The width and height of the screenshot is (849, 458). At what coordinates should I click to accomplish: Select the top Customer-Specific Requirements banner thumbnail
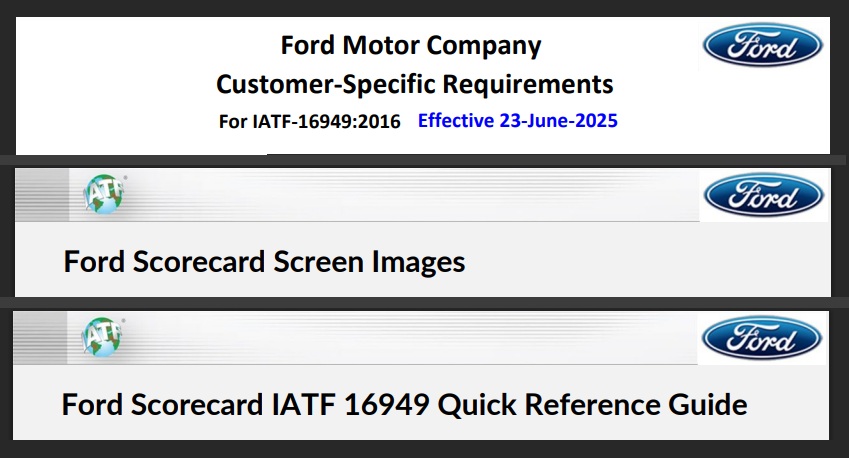[x=423, y=86]
